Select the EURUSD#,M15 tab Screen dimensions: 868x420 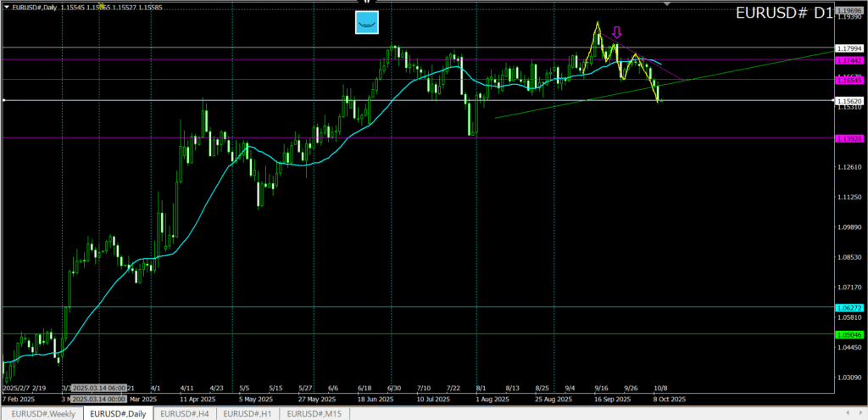point(314,413)
